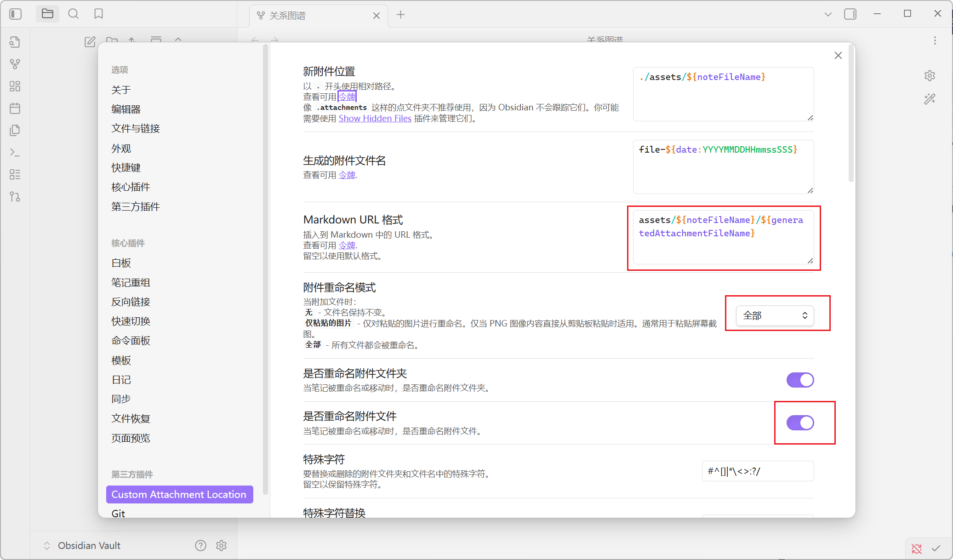Select Custom Attachment Location settings tab
Screen dimensions: 953x560
[179, 494]
